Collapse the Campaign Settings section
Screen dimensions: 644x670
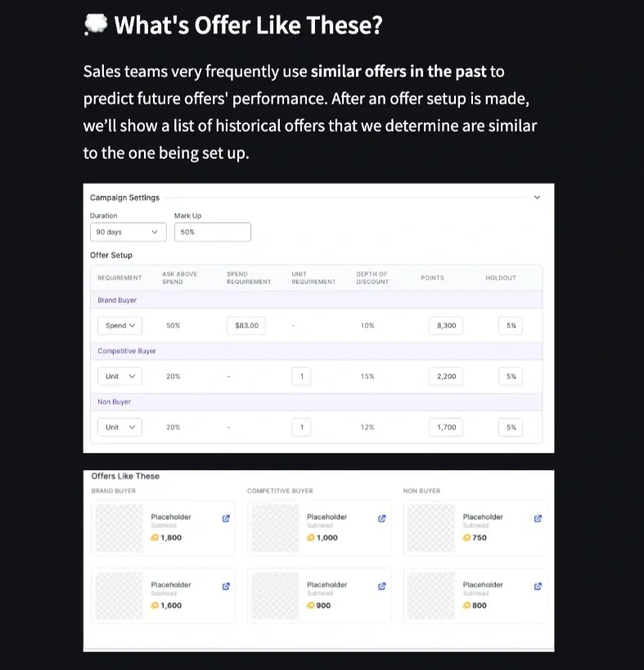tap(537, 197)
